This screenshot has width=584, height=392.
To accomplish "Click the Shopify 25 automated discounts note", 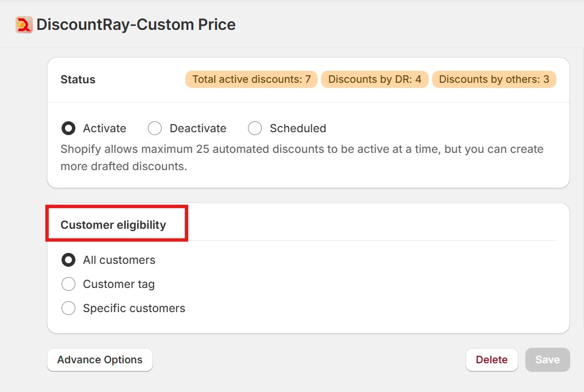I will pyautogui.click(x=302, y=157).
